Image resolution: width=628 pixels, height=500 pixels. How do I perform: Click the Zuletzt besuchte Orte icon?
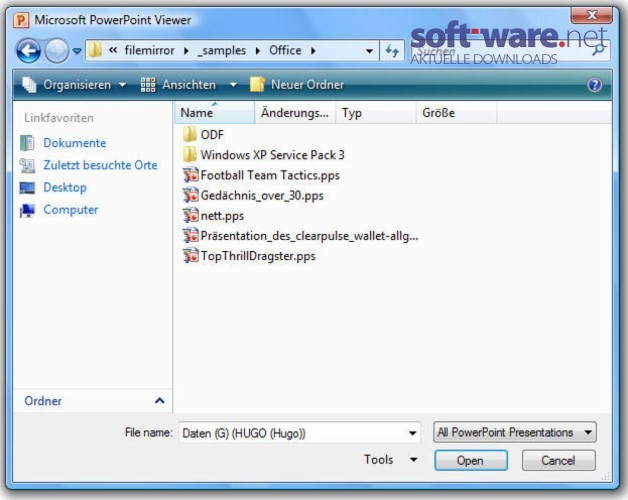[27, 165]
